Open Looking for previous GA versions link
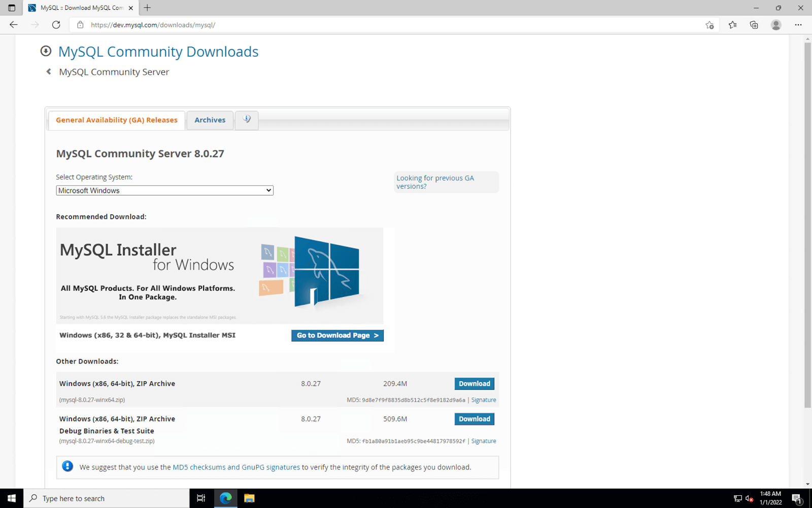The height and width of the screenshot is (508, 812). click(435, 182)
